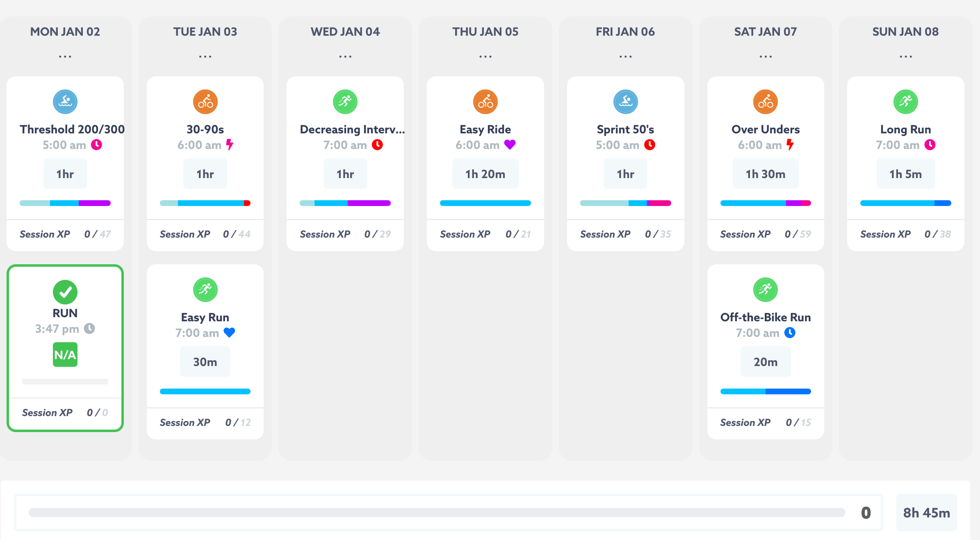The width and height of the screenshot is (980, 540).
Task: Click the run icon on Long Run
Action: click(x=906, y=101)
